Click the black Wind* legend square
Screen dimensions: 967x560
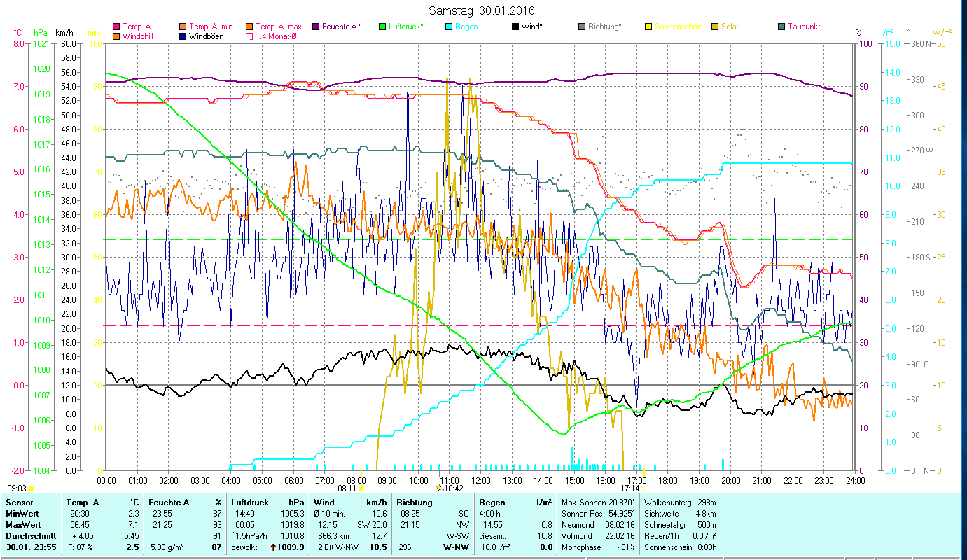pyautogui.click(x=515, y=27)
